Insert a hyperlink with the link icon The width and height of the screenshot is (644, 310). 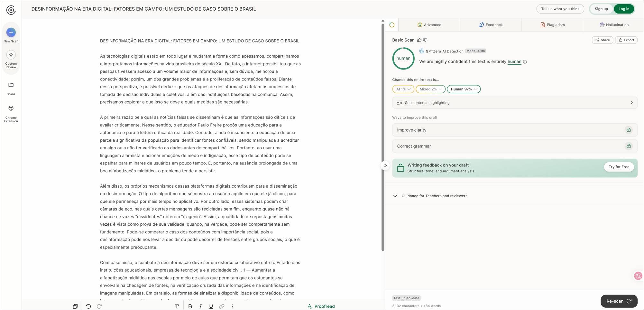tap(222, 306)
